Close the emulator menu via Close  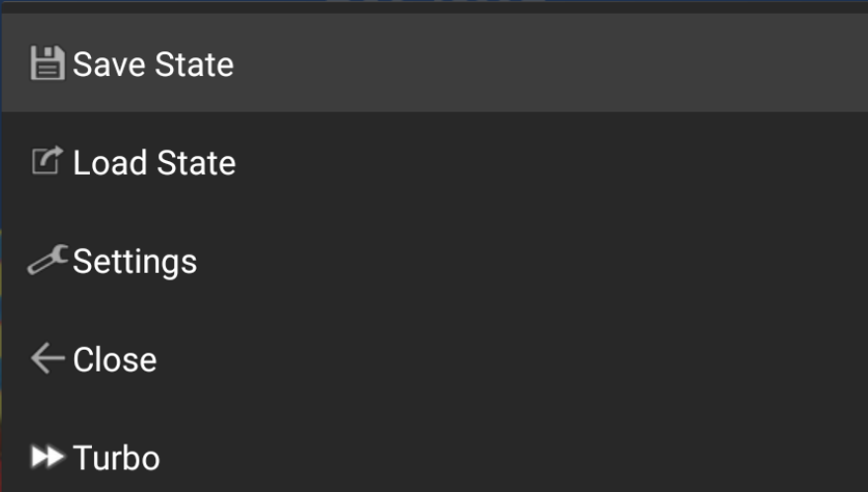click(435, 358)
